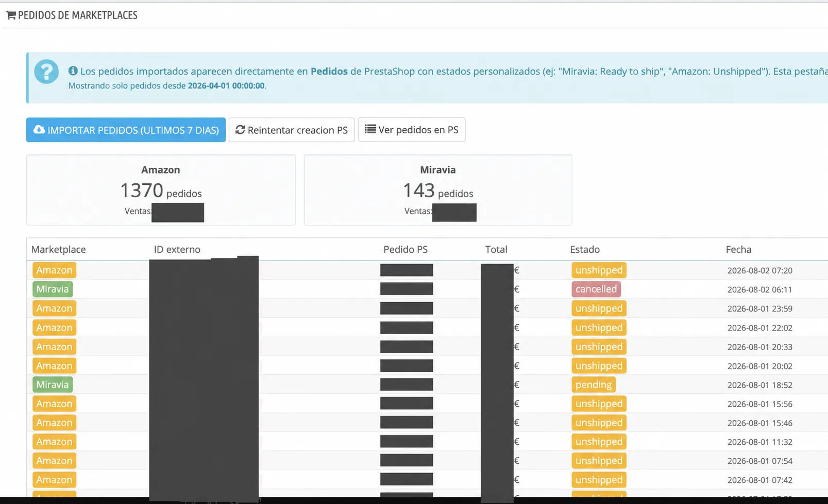Click the Estado column header
This screenshot has height=504, width=828.
click(585, 249)
